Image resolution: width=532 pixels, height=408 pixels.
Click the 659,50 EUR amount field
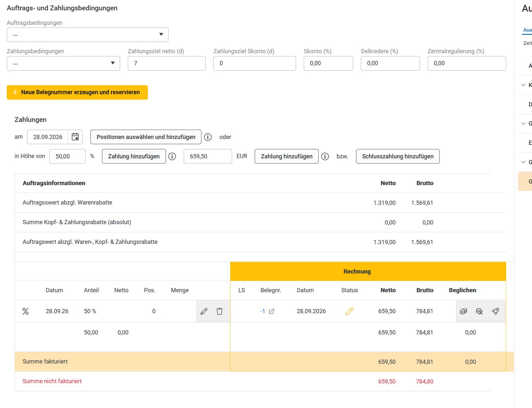tap(208, 156)
